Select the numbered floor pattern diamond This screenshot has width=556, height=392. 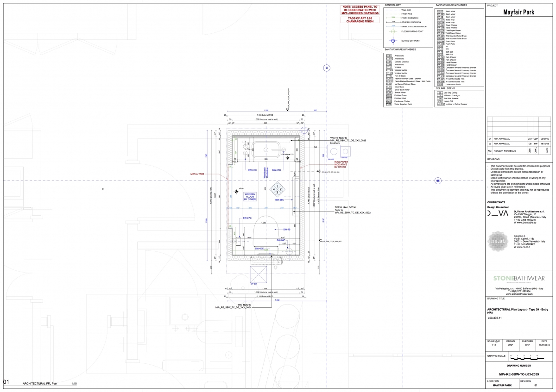277,189
